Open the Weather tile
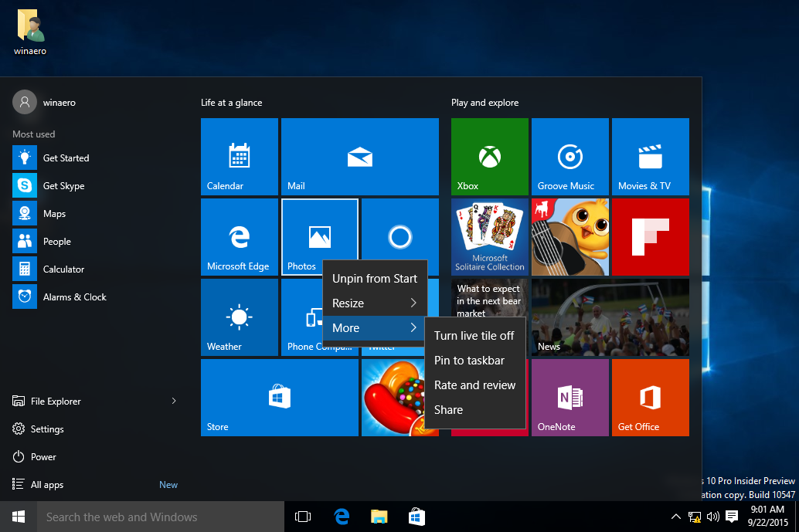Screen dimensions: 799x532 tap(239, 317)
